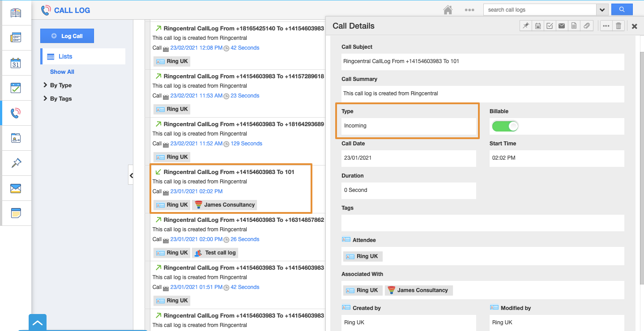Click the Log Call button
This screenshot has width=644, height=331.
tap(67, 36)
